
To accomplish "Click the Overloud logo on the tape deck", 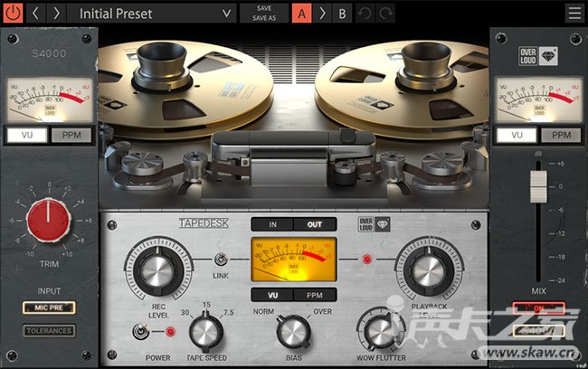I will tap(374, 224).
